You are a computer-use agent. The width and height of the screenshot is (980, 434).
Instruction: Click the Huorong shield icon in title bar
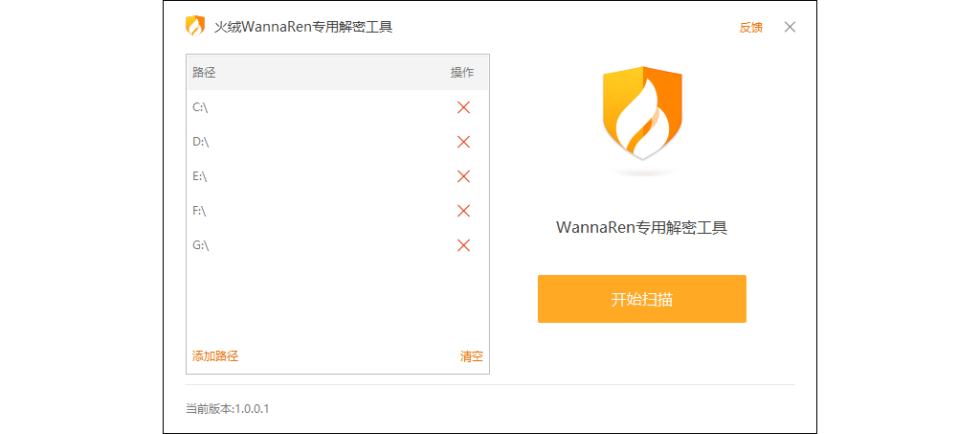pos(195,26)
